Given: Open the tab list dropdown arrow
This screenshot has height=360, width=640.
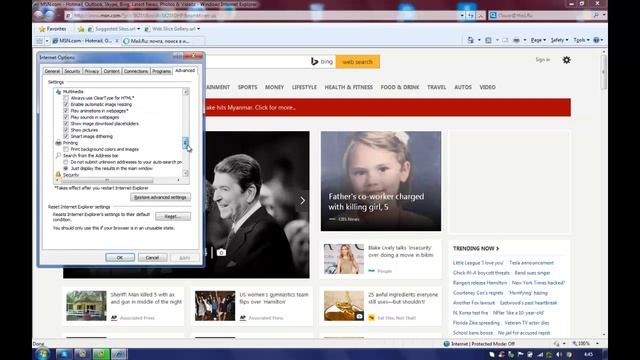Looking at the screenshot, I should pos(47,41).
